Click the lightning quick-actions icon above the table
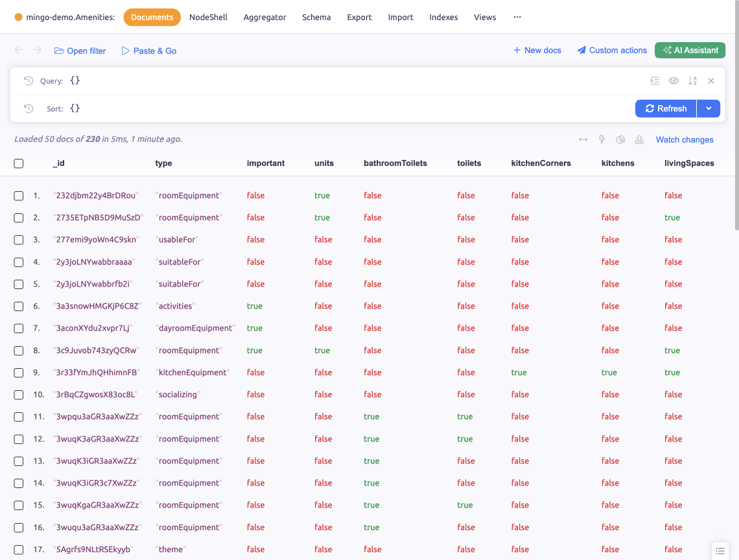 tap(602, 139)
